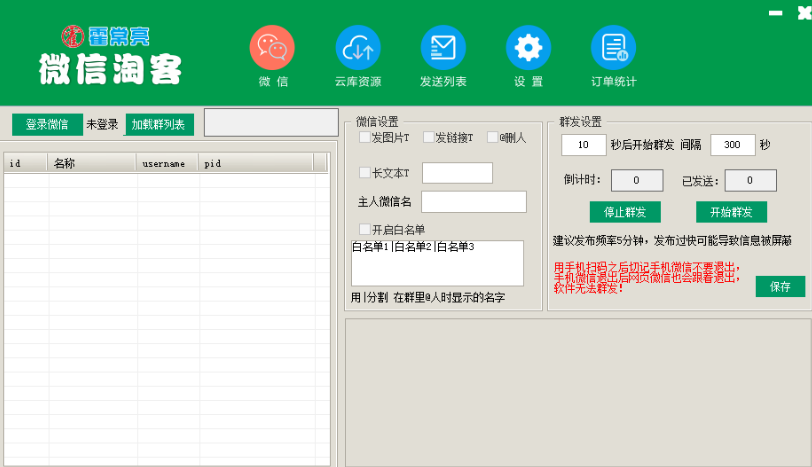
Task: Open the 云库资源 cloud download icon
Action: (358, 48)
